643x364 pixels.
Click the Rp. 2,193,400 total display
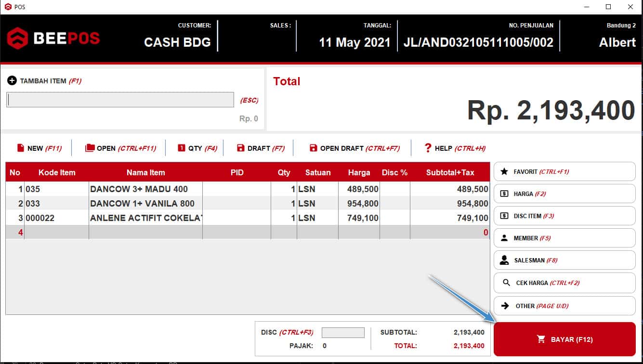551,110
